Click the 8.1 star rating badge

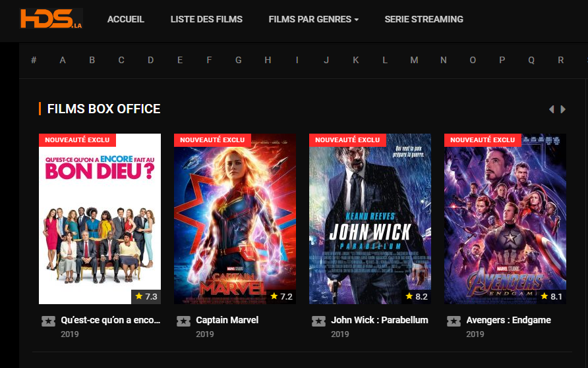point(552,296)
